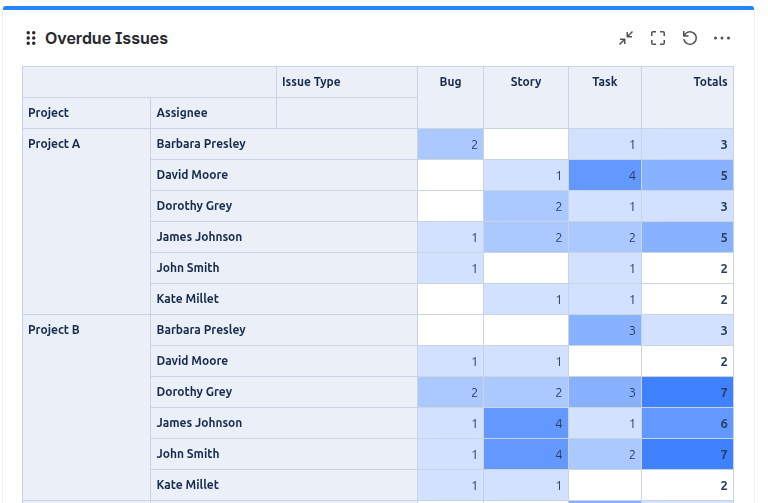This screenshot has height=503, width=768.
Task: Select the Project A row group
Action: click(x=54, y=144)
